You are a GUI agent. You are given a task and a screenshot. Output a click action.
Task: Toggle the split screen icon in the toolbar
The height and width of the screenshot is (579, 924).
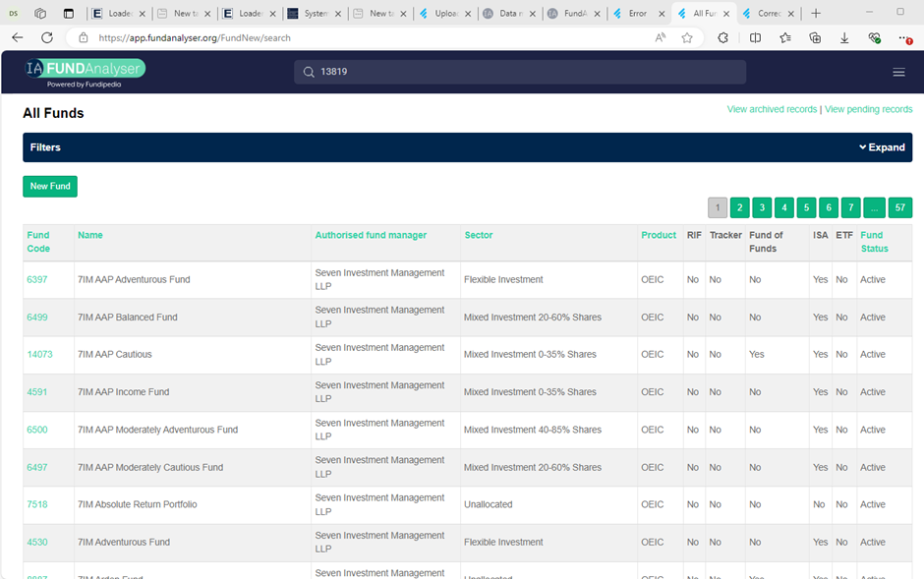click(755, 37)
